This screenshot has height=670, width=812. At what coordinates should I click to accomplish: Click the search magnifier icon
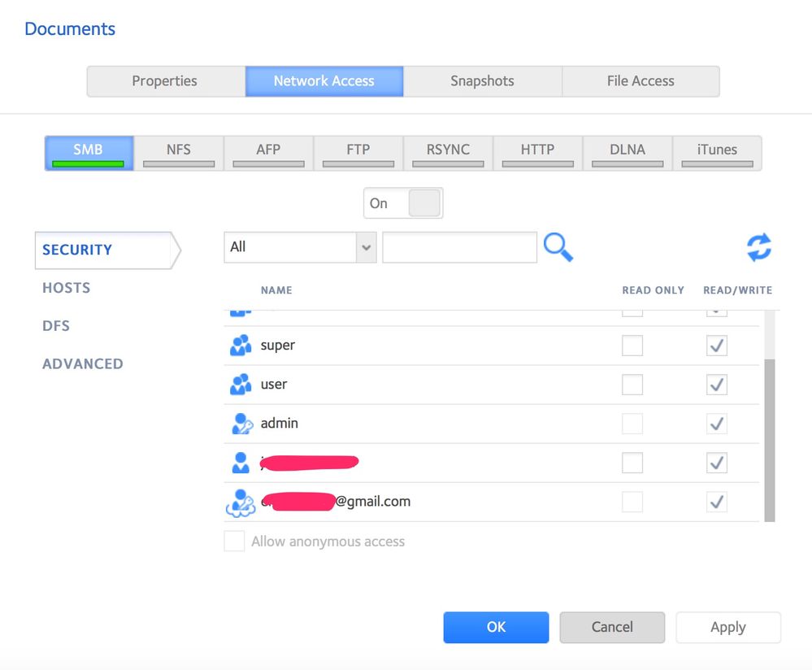pyautogui.click(x=558, y=247)
